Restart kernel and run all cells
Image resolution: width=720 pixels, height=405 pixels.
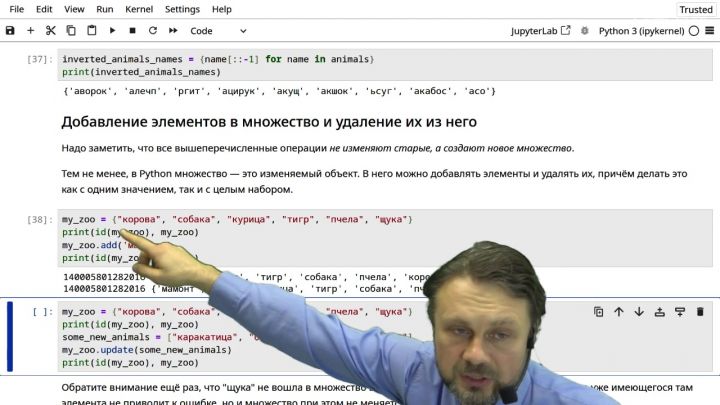point(173,31)
